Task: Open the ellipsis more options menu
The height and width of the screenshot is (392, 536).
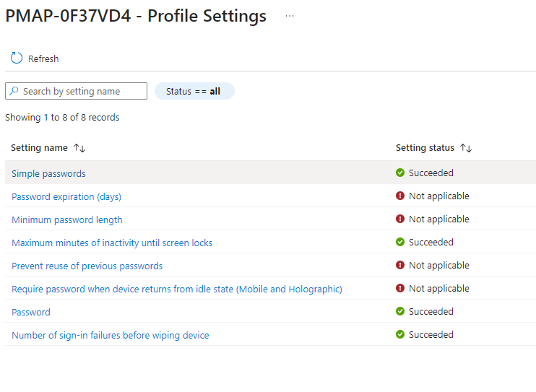Action: 290,16
